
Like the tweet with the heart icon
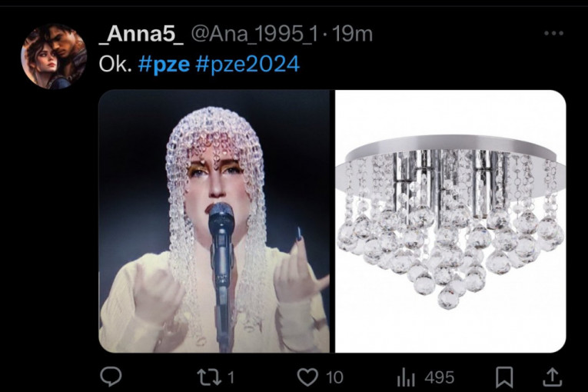pos(307,377)
